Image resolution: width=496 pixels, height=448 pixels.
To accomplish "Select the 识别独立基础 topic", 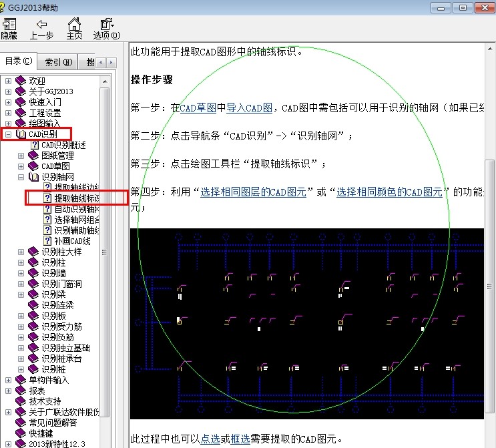I will [x=66, y=348].
